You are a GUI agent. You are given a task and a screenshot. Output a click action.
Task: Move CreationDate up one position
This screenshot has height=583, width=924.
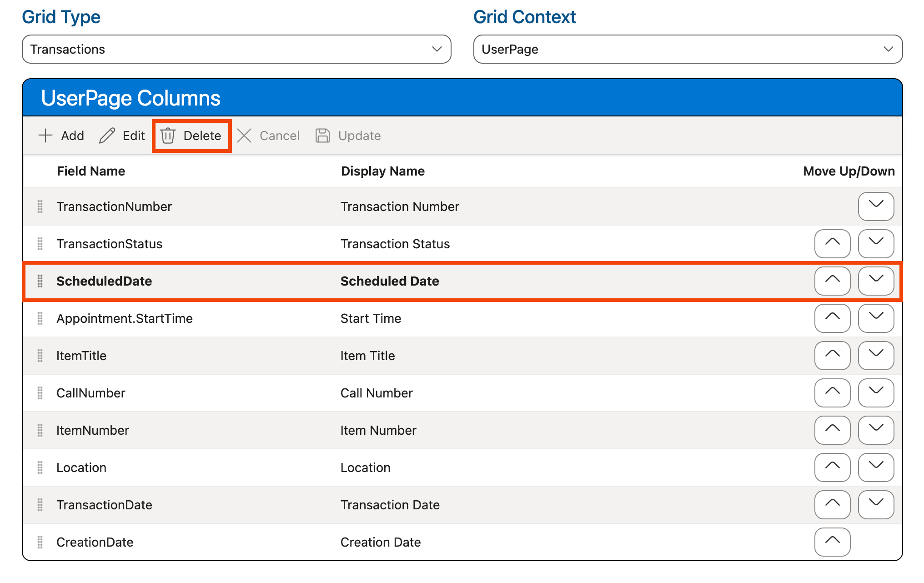(832, 542)
